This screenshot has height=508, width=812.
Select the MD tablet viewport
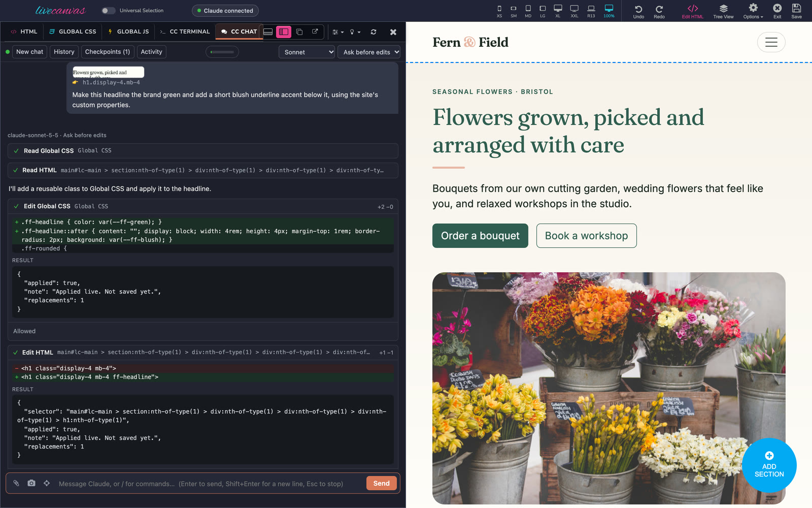tap(528, 11)
